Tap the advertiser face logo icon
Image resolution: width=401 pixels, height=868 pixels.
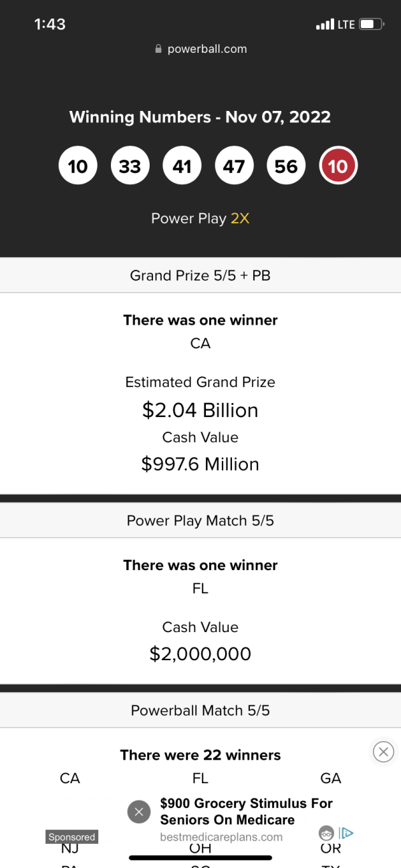tap(326, 833)
